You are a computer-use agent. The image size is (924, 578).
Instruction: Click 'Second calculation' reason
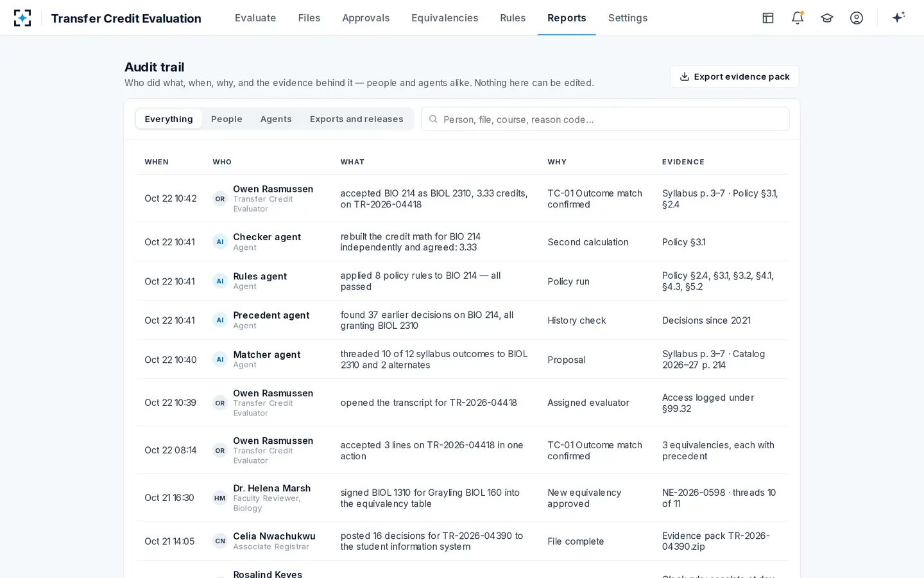tap(588, 242)
